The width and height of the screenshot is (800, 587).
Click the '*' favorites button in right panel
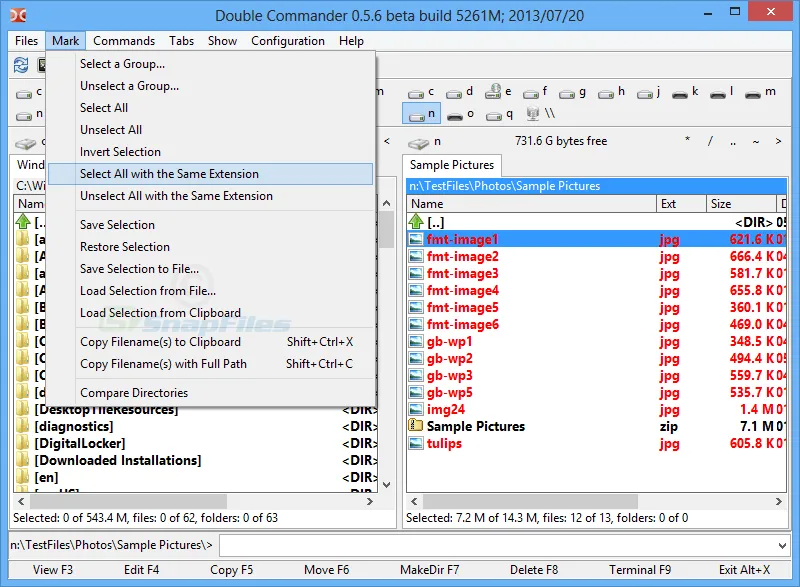pos(687,141)
